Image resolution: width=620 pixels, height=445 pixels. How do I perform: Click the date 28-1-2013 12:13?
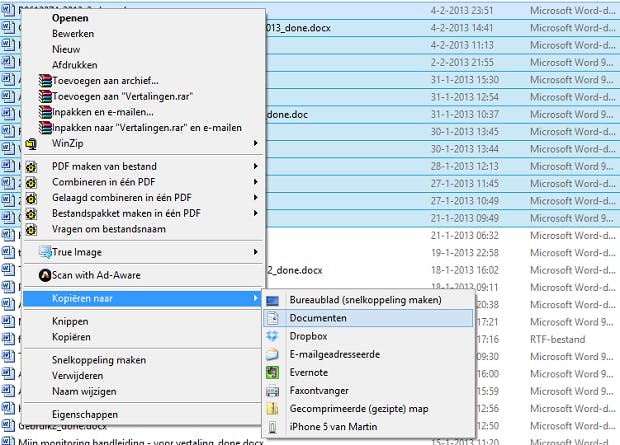click(x=465, y=167)
